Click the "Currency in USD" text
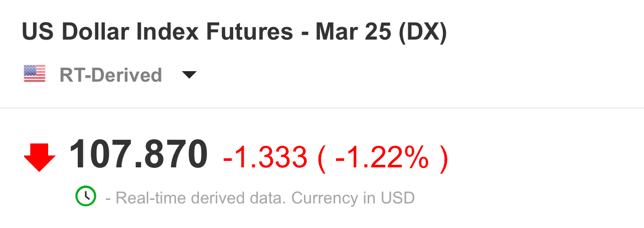Image resolution: width=644 pixels, height=228 pixels. pos(353,198)
